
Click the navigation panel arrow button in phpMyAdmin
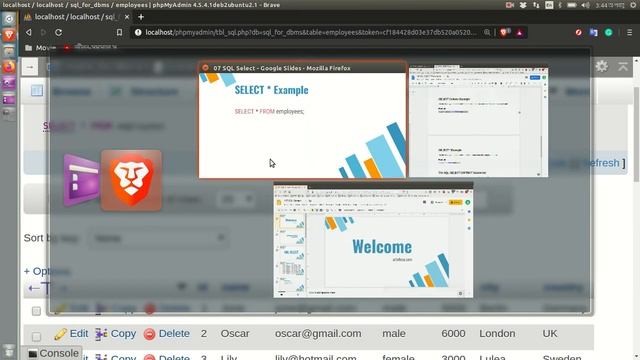point(30,67)
